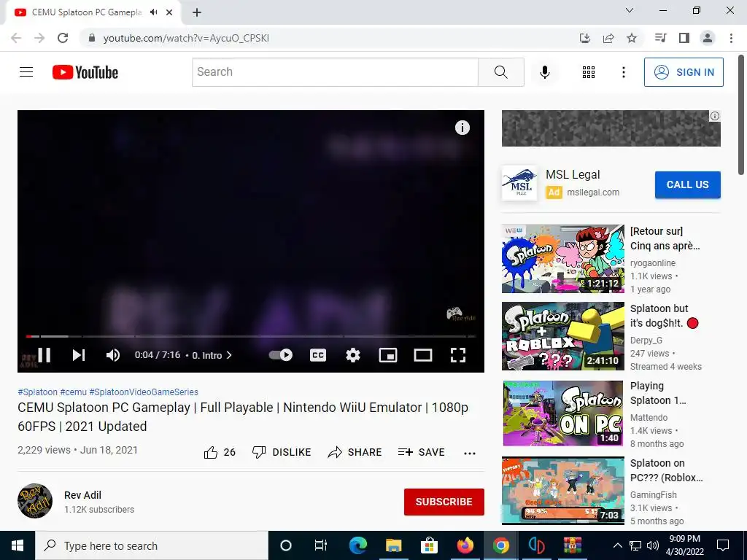Go back in browser history
Viewport: 747px width, 560px height.
point(16,38)
